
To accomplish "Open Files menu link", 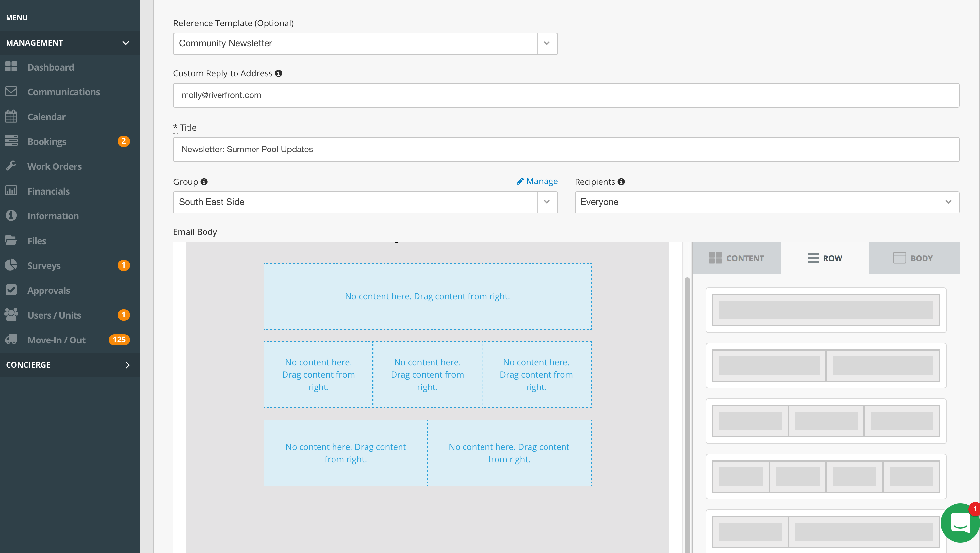I will tap(37, 241).
